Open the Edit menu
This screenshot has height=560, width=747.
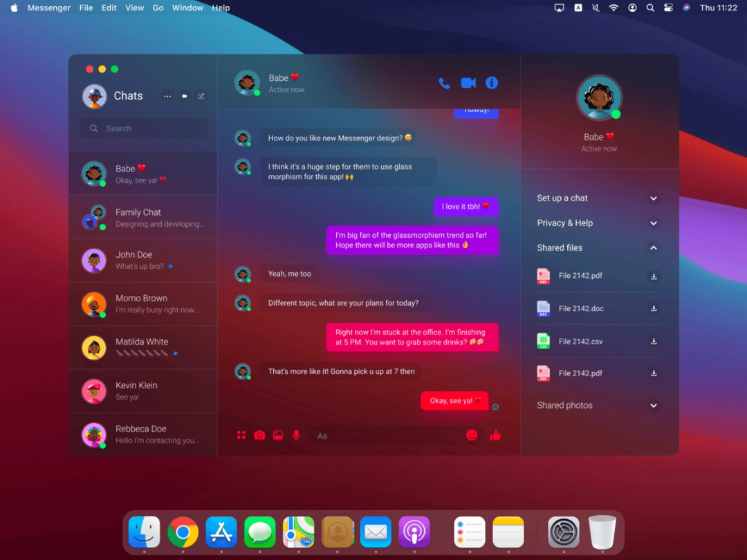click(109, 8)
